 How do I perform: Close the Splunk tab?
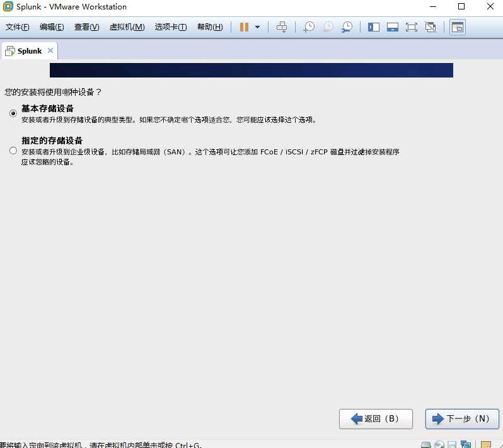(50, 50)
